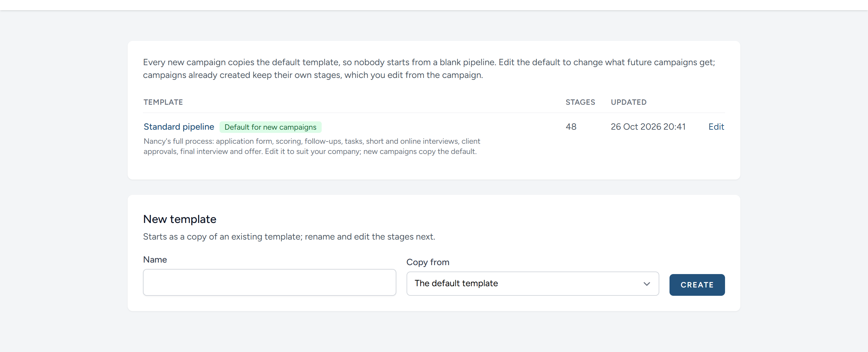This screenshot has height=352, width=868.
Task: Click the CREATE button
Action: pyautogui.click(x=697, y=285)
